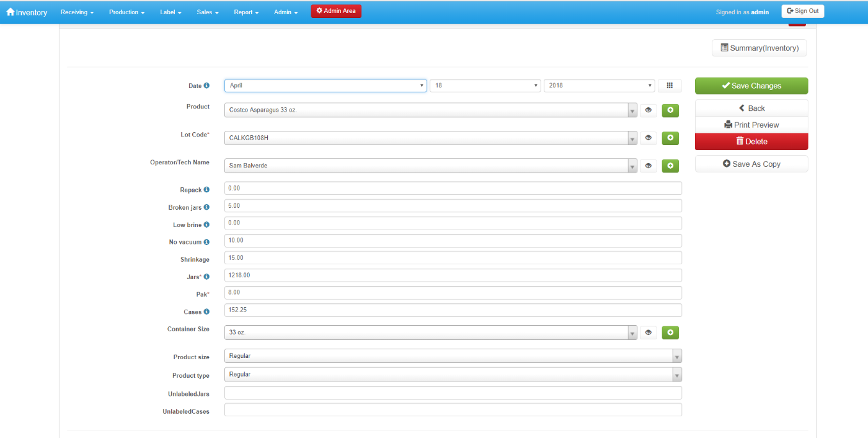
Task: Open the calendar grid date picker
Action: 670,86
